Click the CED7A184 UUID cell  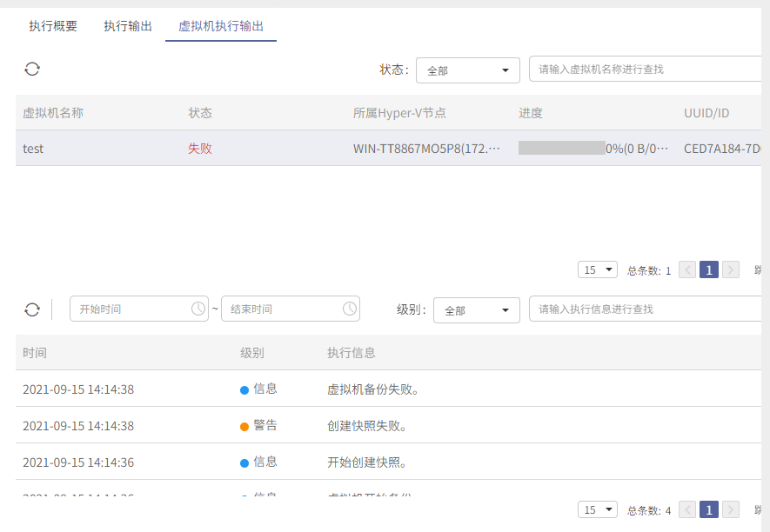[722, 149]
